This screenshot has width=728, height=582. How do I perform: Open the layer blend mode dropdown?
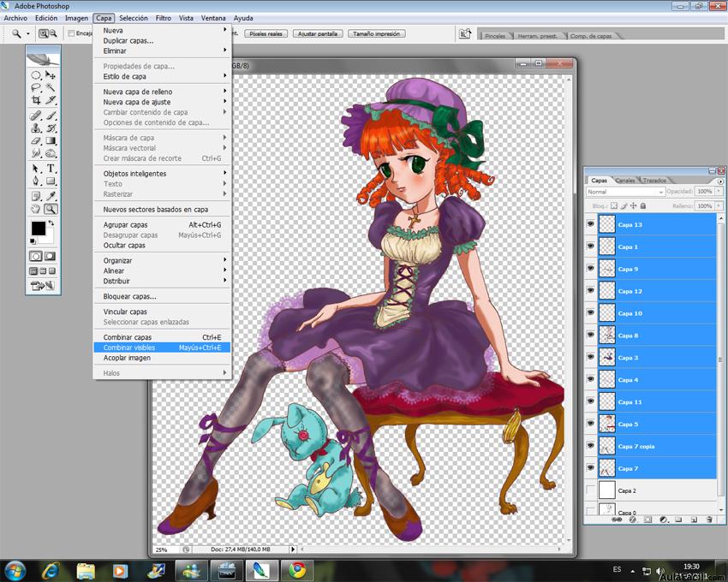pyautogui.click(x=625, y=192)
